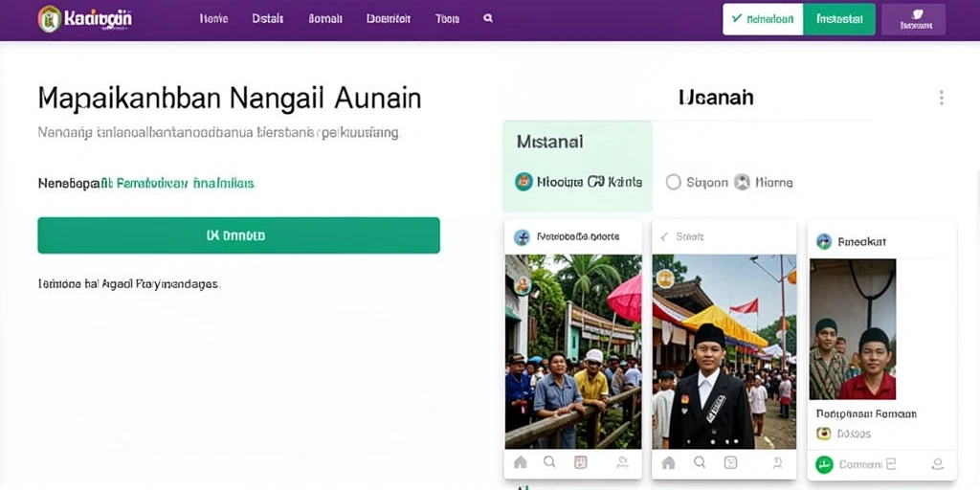
Task: Click the Ucanah section heading
Action: coord(716,97)
